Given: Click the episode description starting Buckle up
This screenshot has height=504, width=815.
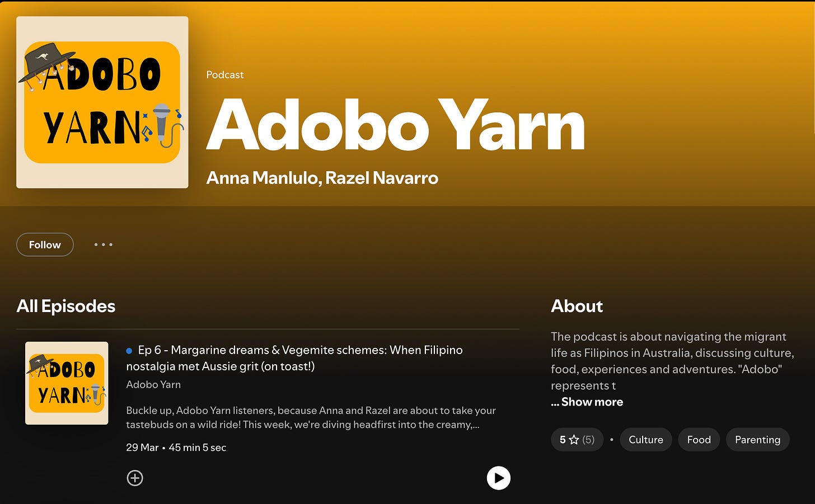Looking at the screenshot, I should [311, 417].
